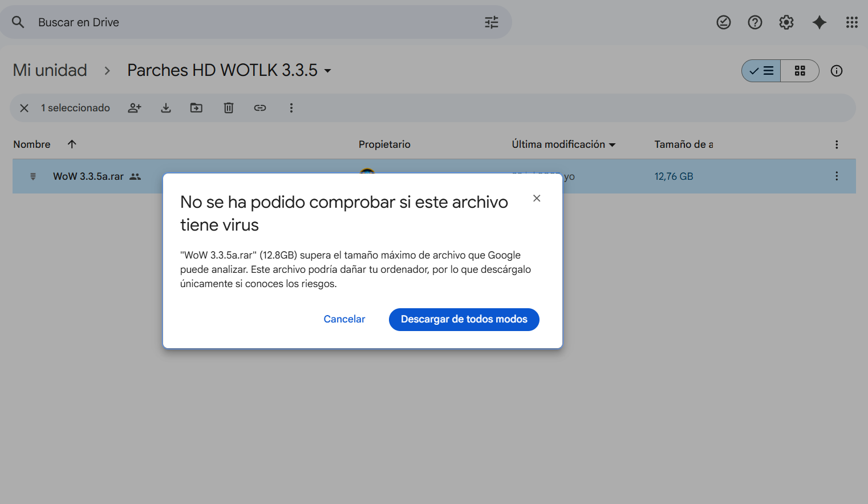
Task: Confirm with Descargar de todos modos button
Action: click(x=464, y=319)
